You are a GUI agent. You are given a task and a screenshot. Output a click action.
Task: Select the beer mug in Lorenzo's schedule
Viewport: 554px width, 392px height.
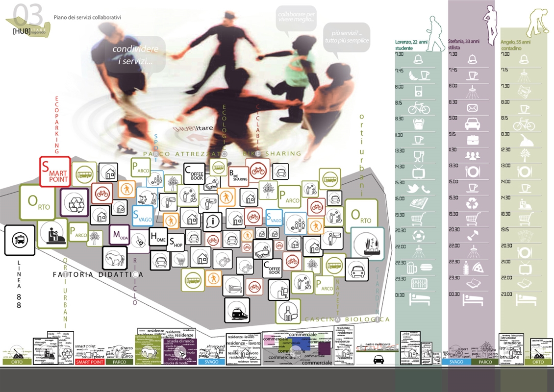412,268
